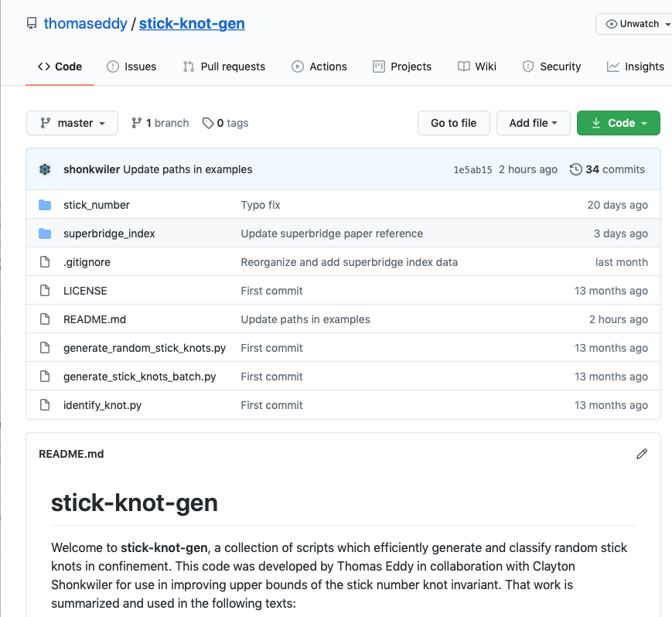This screenshot has width=672, height=617.
Task: Open the shonkwiler author link
Action: tap(92, 169)
